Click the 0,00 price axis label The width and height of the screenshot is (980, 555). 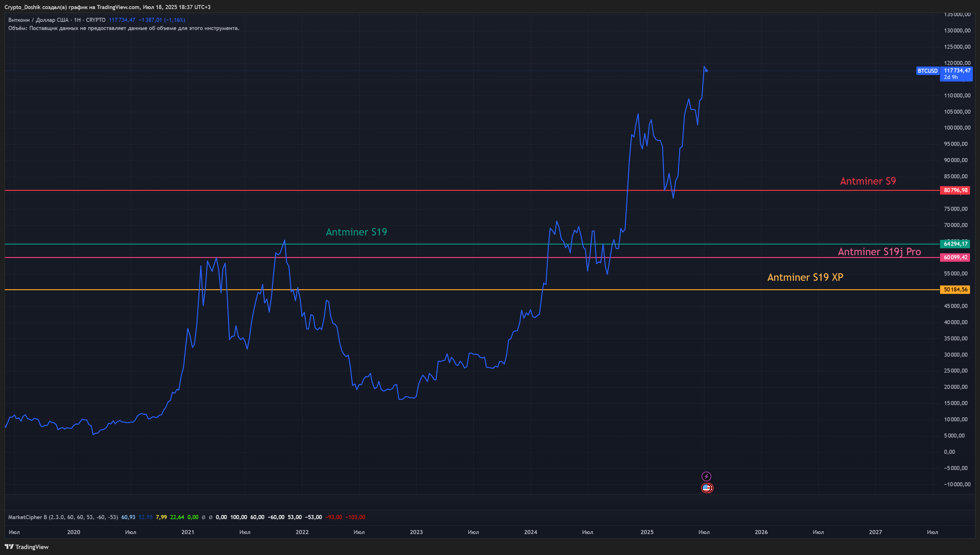pos(949,452)
